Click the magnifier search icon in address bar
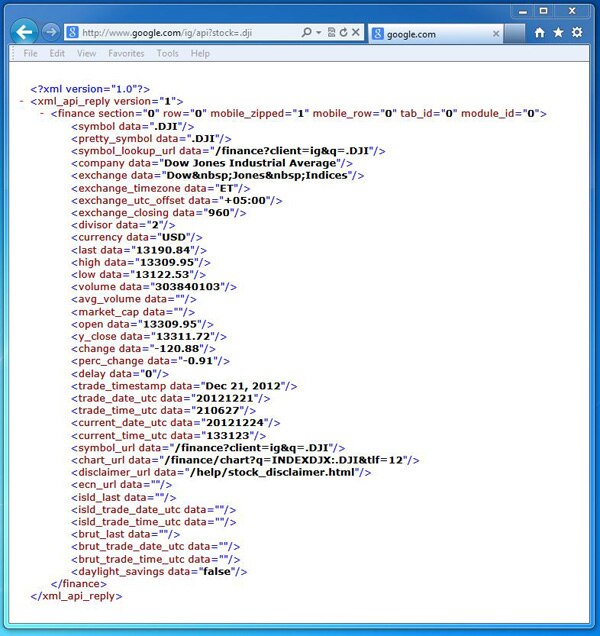This screenshot has height=636, width=600. [307, 33]
